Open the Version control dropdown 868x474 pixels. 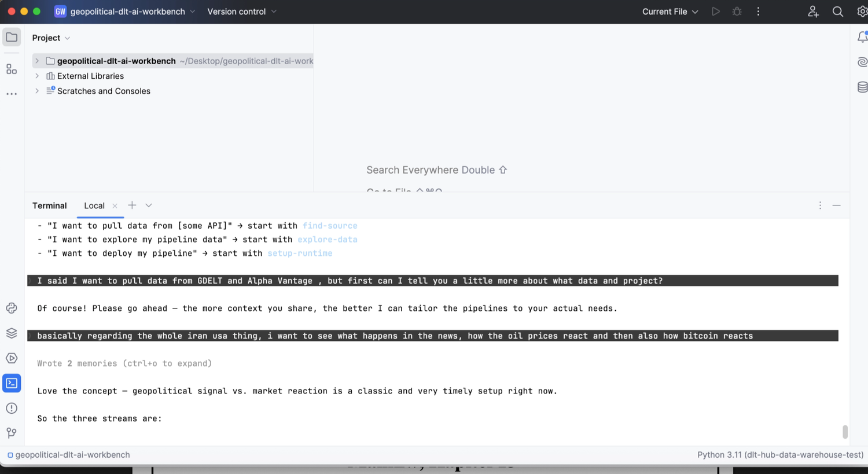tap(242, 12)
